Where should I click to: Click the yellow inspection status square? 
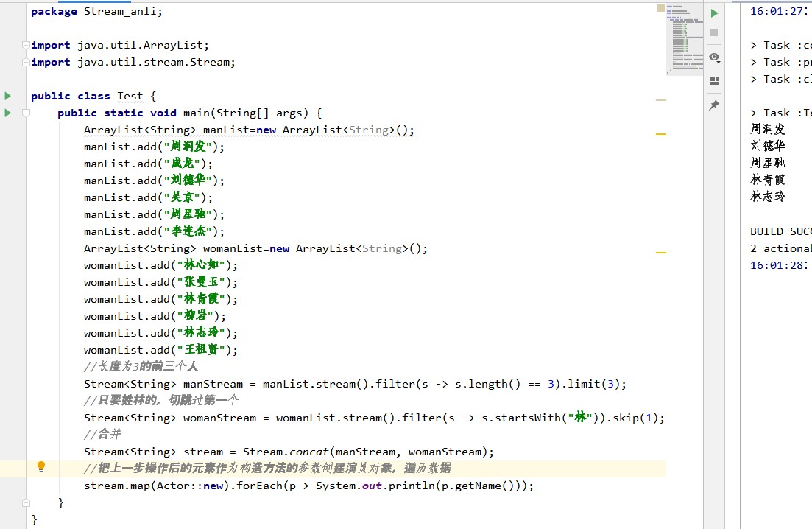pos(661,8)
